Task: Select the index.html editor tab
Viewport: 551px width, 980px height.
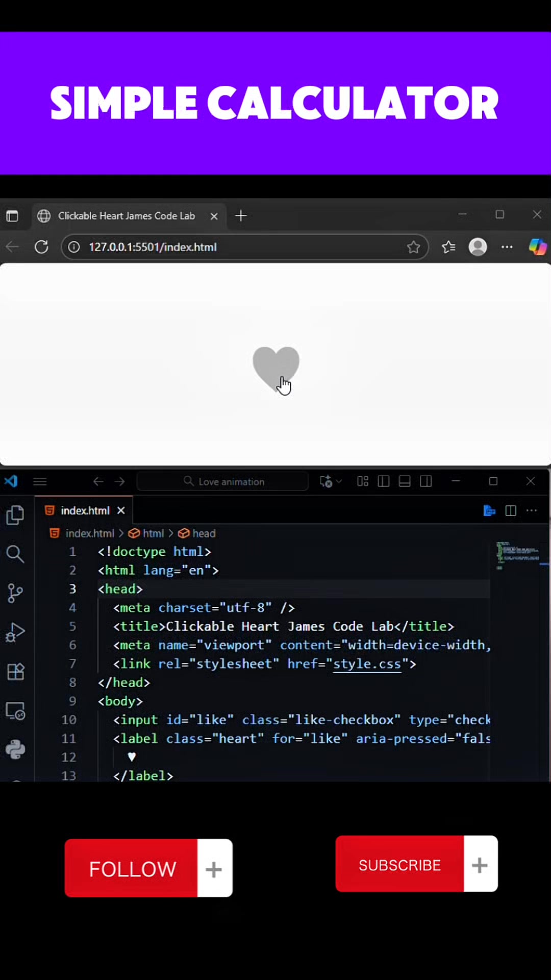Action: point(85,510)
